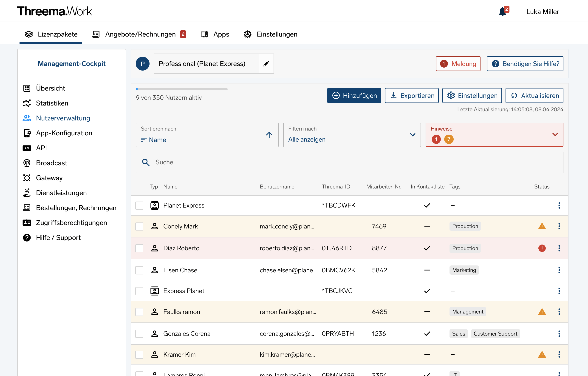The image size is (588, 376).
Task: Click into the Suche search field
Action: coord(349,162)
